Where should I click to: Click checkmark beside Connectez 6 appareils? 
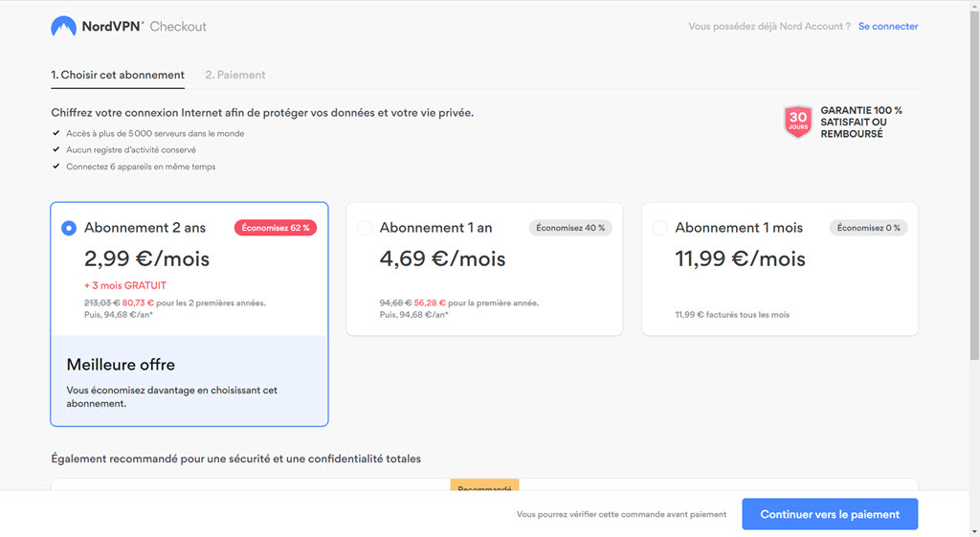click(56, 167)
